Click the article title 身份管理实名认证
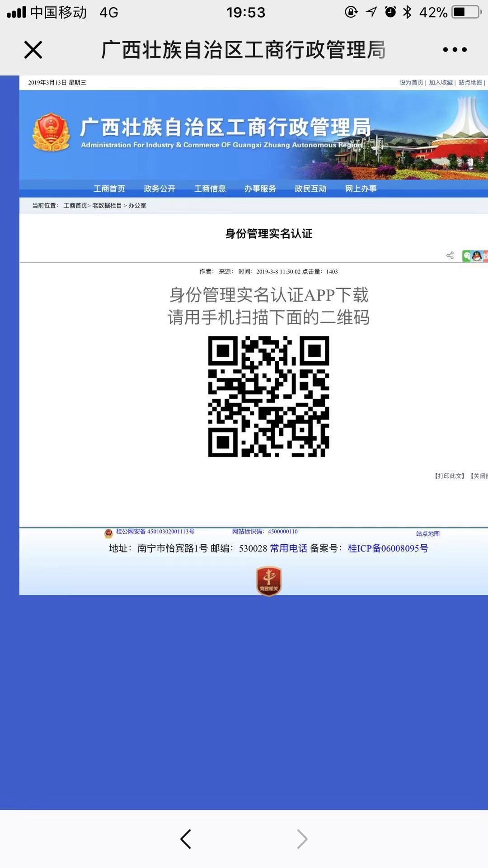Viewport: 488px width, 868px height. (x=269, y=233)
